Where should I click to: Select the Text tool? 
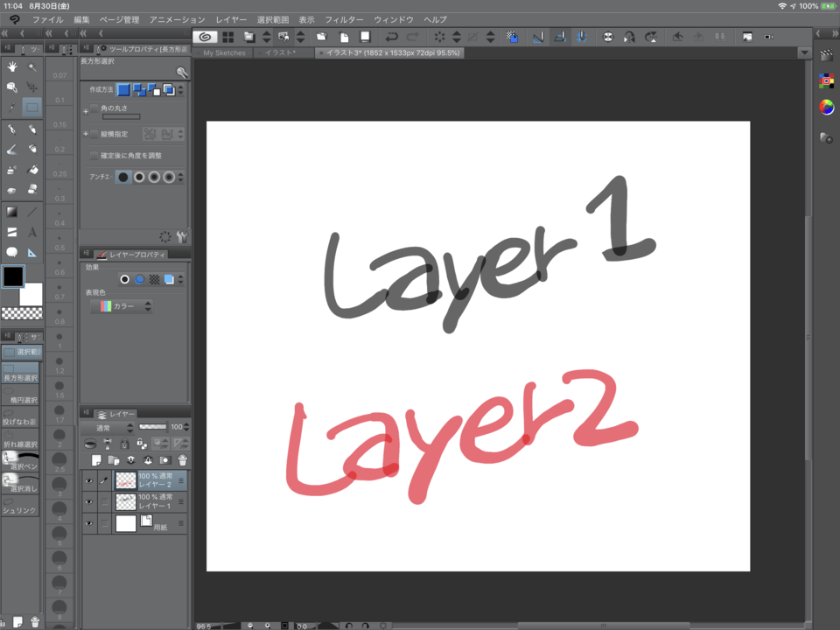(x=32, y=232)
